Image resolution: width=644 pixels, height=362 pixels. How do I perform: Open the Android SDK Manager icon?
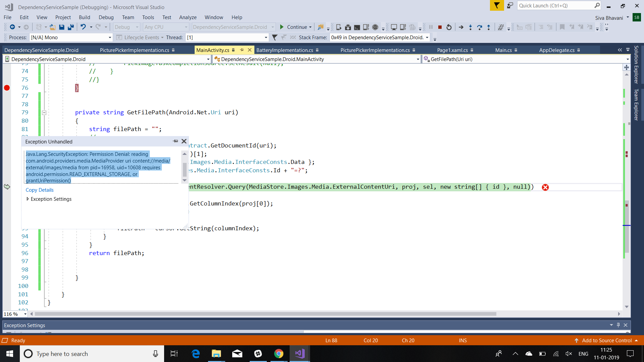pos(348,27)
